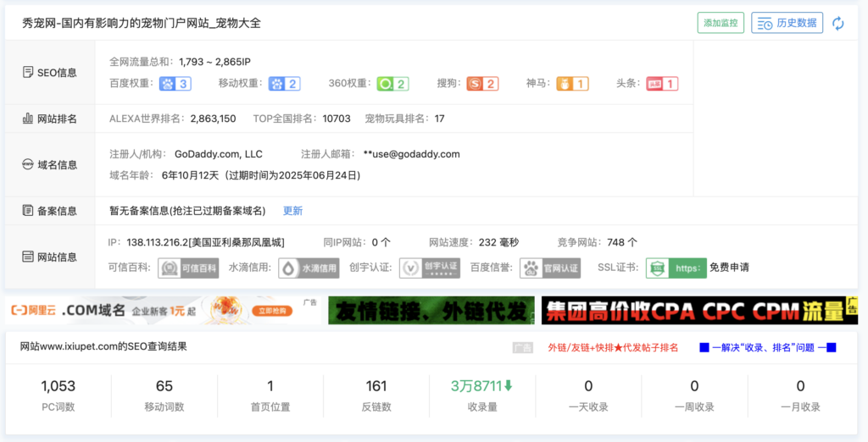Click the refresh icon at top right
The image size is (868, 442).
838,23
